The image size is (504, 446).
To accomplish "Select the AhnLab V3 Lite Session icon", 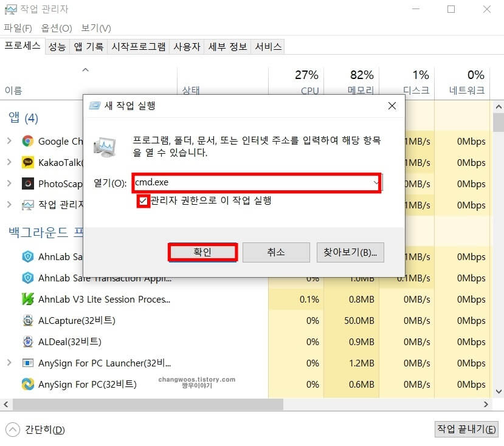I will click(x=27, y=299).
